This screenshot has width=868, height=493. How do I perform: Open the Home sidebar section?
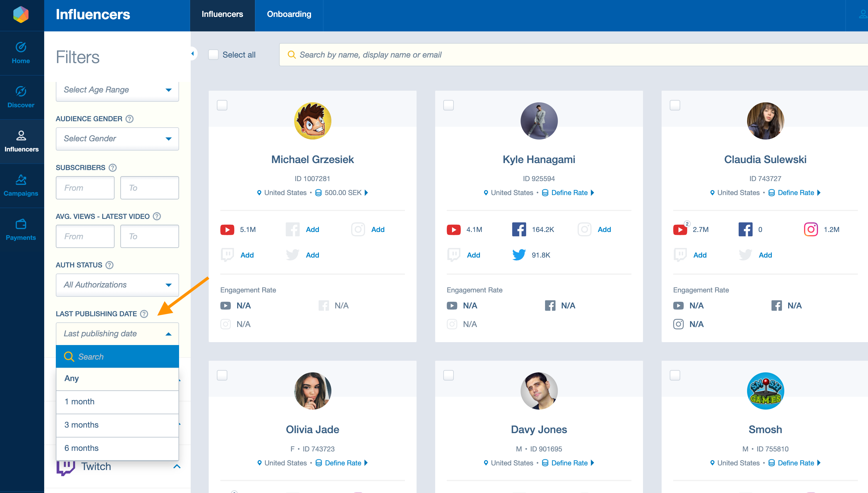(21, 53)
